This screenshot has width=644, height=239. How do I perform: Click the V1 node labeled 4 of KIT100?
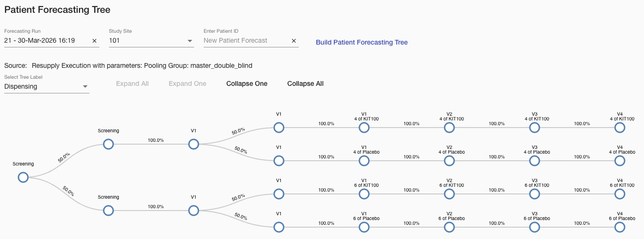coord(364,128)
